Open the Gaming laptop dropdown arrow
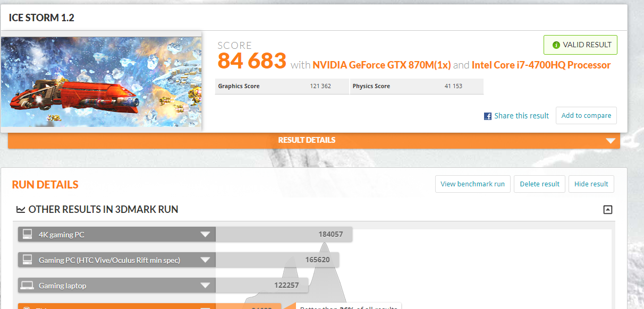This screenshot has height=309, width=644. (205, 286)
